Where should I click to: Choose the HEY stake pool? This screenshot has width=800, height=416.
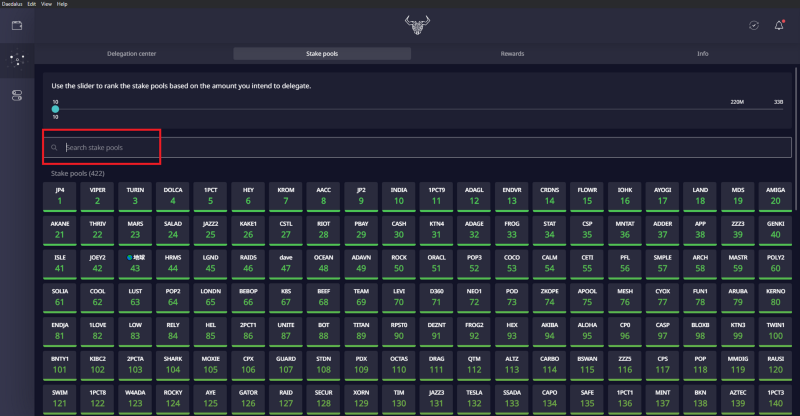pos(248,197)
